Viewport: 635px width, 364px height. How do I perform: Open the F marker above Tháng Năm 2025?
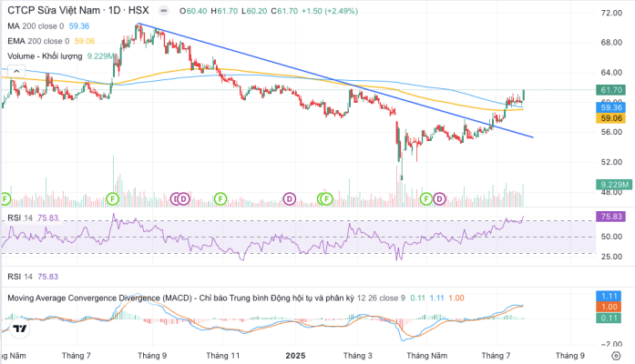tap(426, 199)
